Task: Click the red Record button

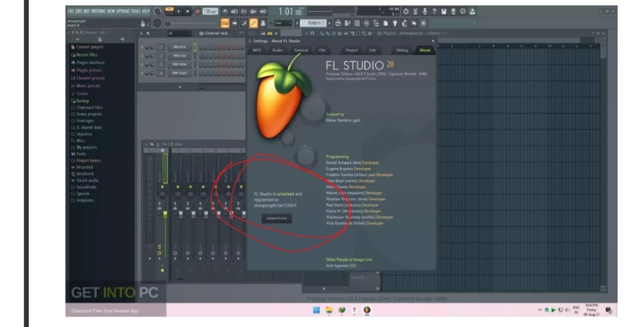Action: coord(197,11)
